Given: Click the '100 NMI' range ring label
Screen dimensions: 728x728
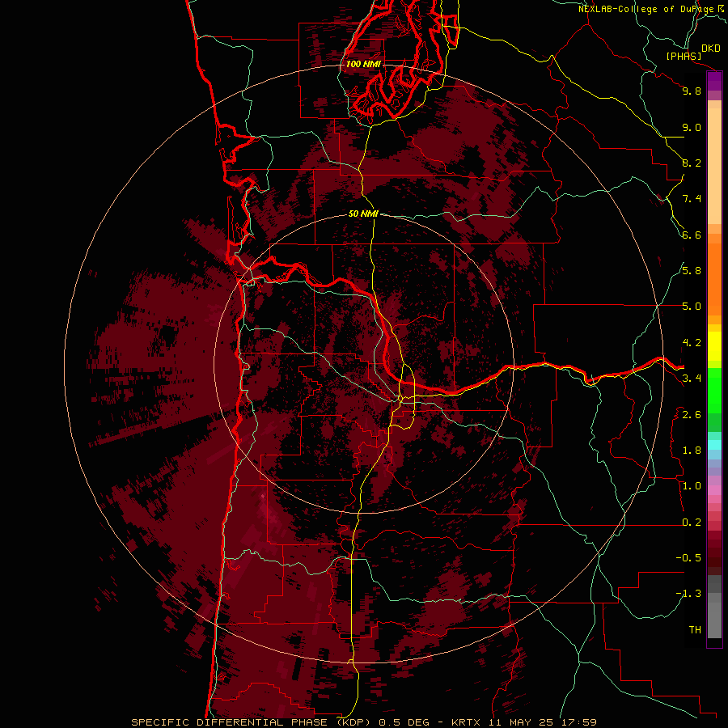Looking at the screenshot, I should pos(363,64).
